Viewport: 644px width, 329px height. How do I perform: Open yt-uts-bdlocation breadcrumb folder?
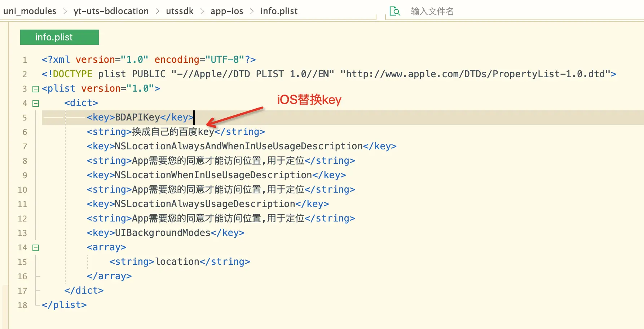tap(111, 11)
